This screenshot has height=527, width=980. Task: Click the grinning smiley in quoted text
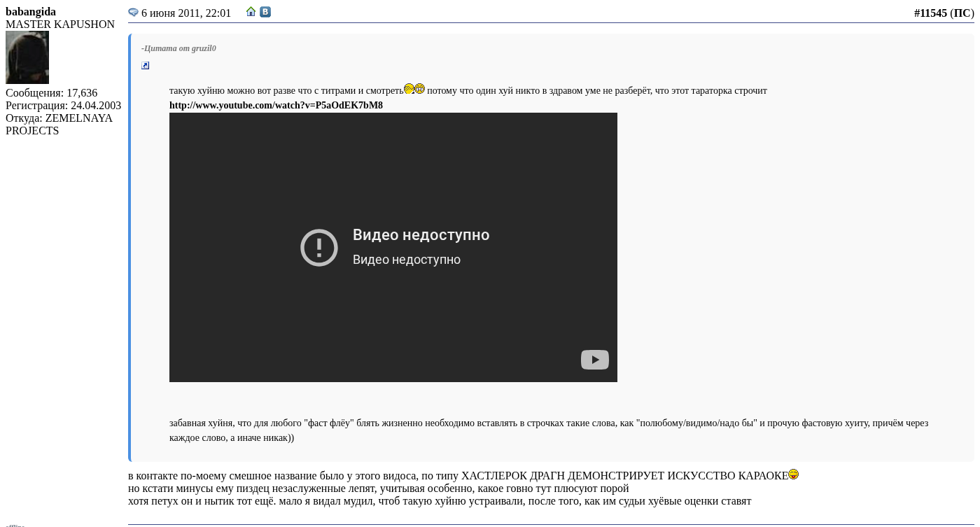[x=420, y=89]
